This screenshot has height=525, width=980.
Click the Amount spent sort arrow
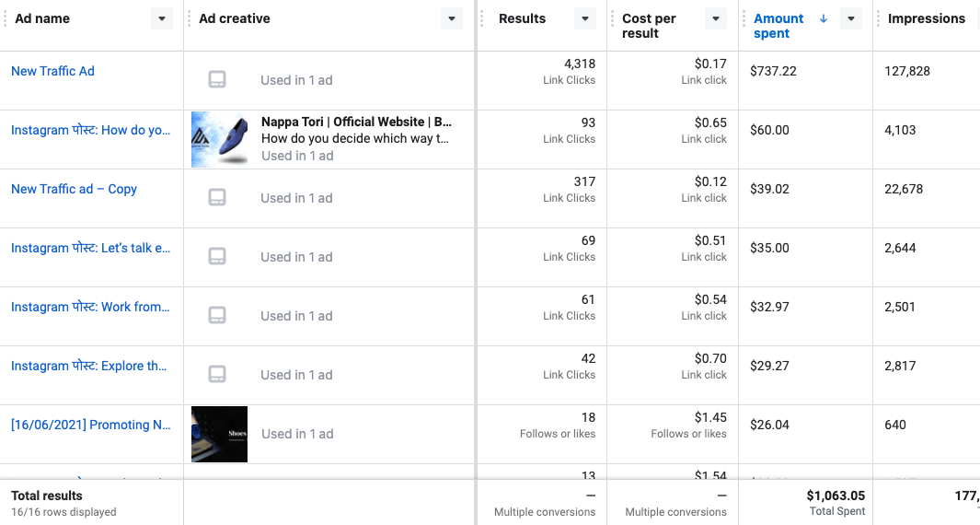[824, 18]
